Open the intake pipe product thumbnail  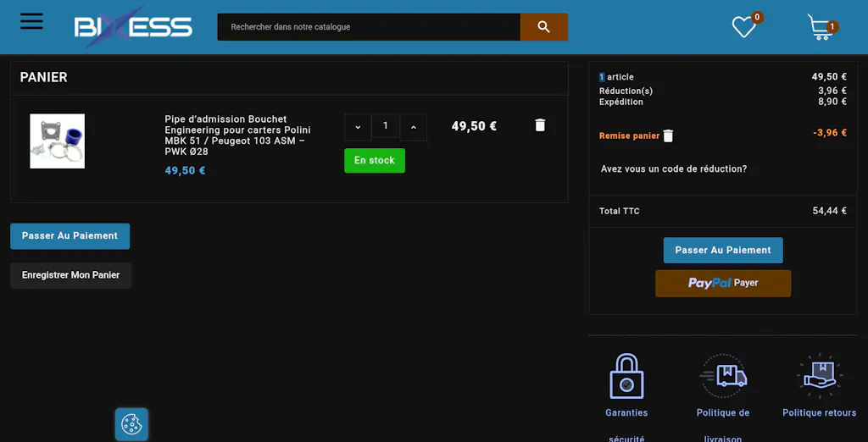click(x=58, y=141)
